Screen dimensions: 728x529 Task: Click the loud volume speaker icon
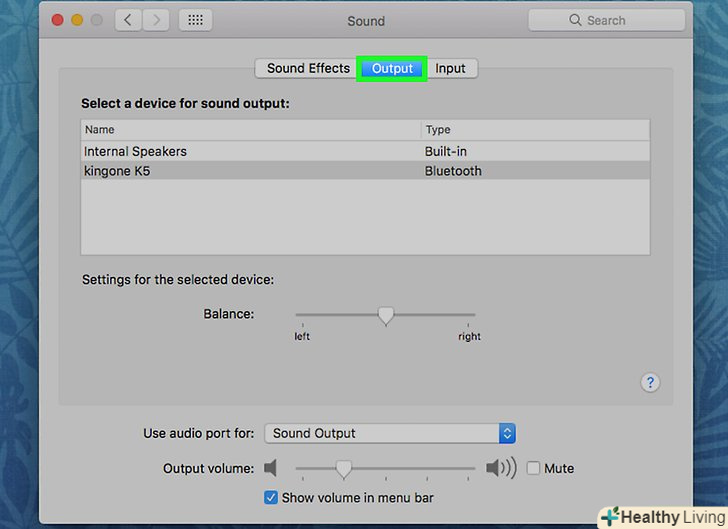point(501,468)
